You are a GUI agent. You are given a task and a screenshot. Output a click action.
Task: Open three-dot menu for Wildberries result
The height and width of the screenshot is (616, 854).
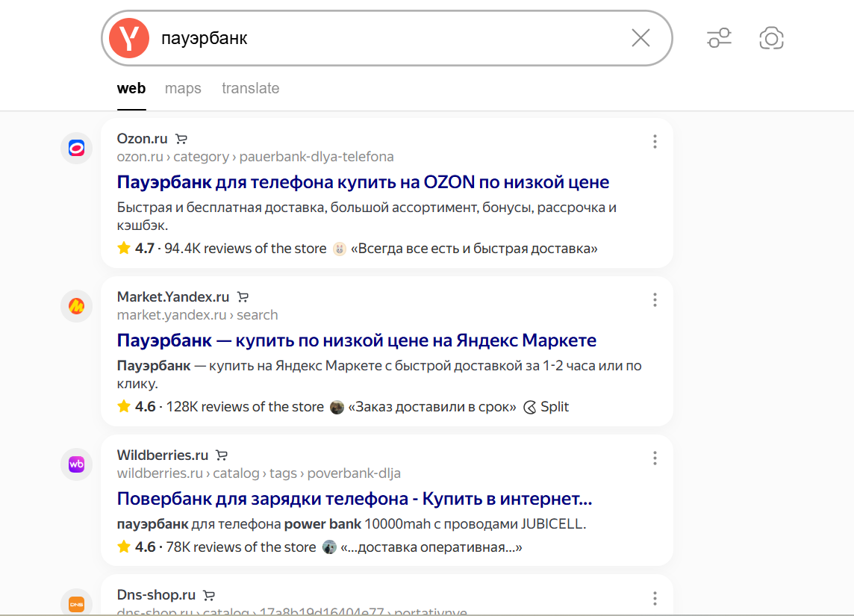(x=655, y=458)
